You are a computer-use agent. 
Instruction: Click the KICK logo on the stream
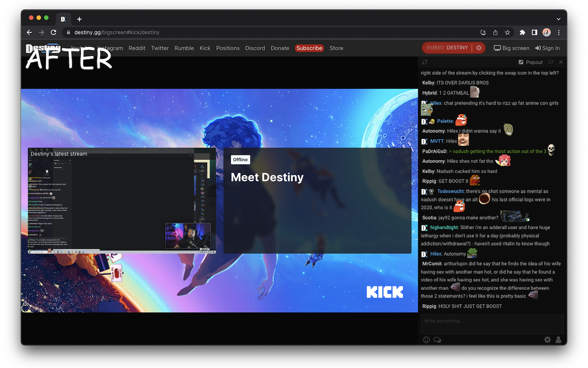click(x=384, y=292)
